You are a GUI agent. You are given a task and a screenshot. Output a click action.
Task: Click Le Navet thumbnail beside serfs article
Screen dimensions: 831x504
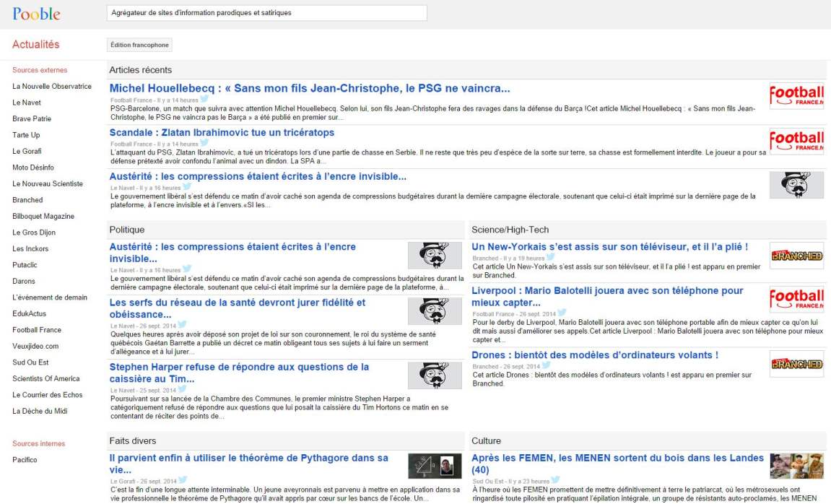click(435, 311)
